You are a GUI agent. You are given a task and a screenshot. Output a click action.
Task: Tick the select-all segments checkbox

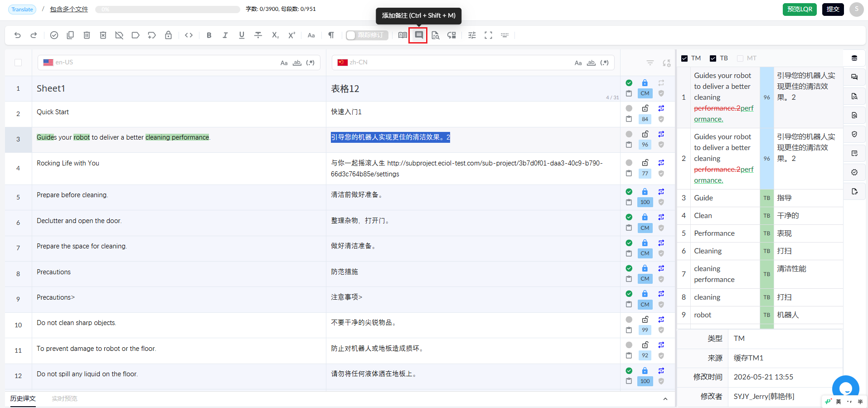pos(18,63)
